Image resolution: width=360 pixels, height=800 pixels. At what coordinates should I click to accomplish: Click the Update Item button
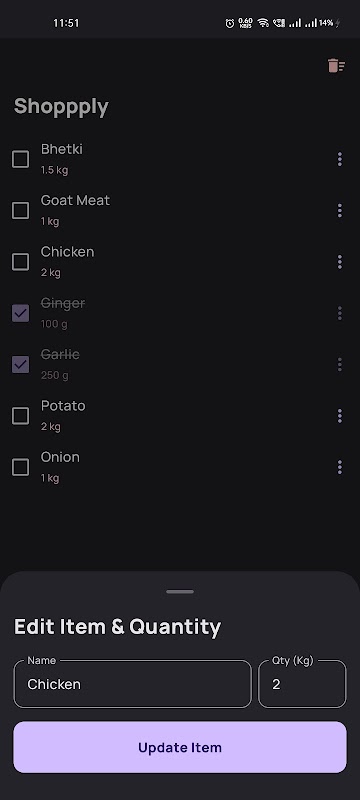click(x=180, y=747)
